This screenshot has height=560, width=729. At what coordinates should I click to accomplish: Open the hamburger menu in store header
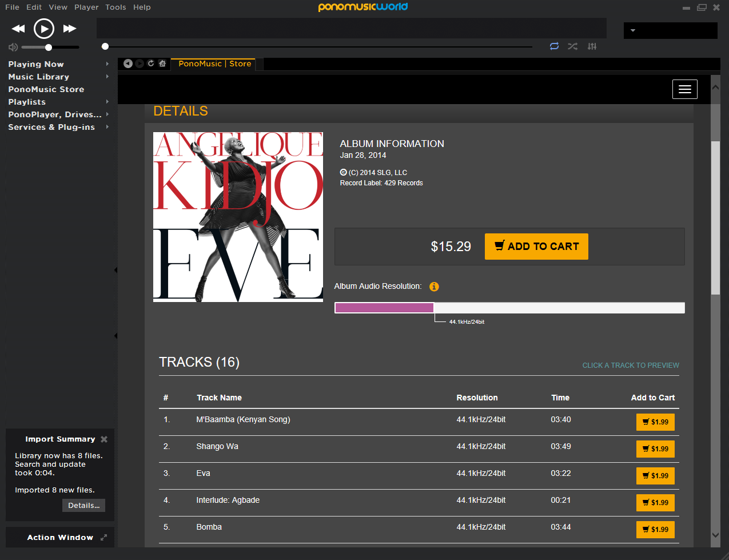(685, 89)
